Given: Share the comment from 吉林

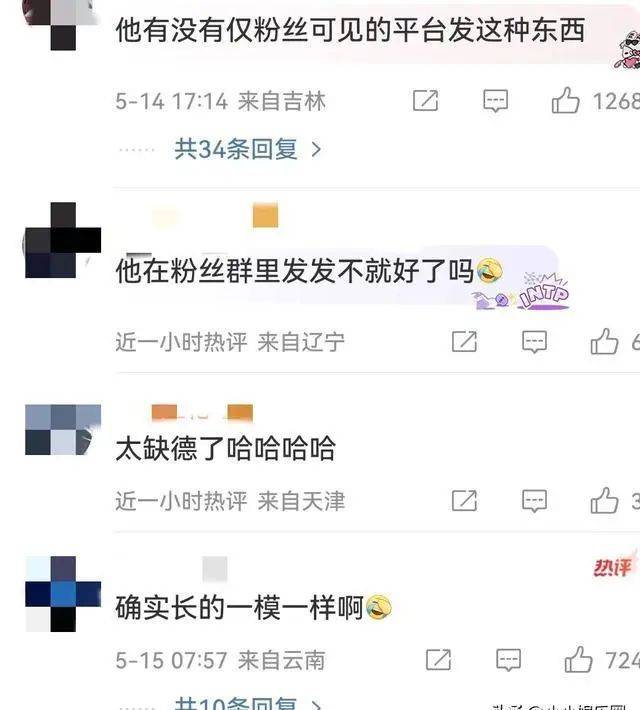Looking at the screenshot, I should (x=425, y=101).
